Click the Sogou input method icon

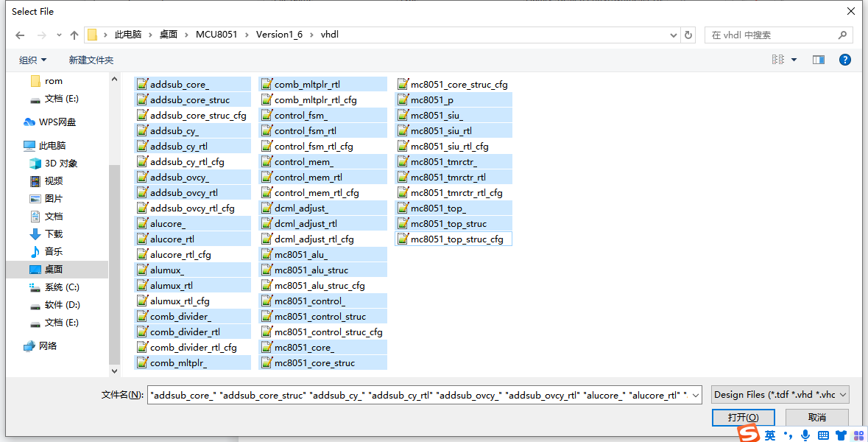pos(749,434)
